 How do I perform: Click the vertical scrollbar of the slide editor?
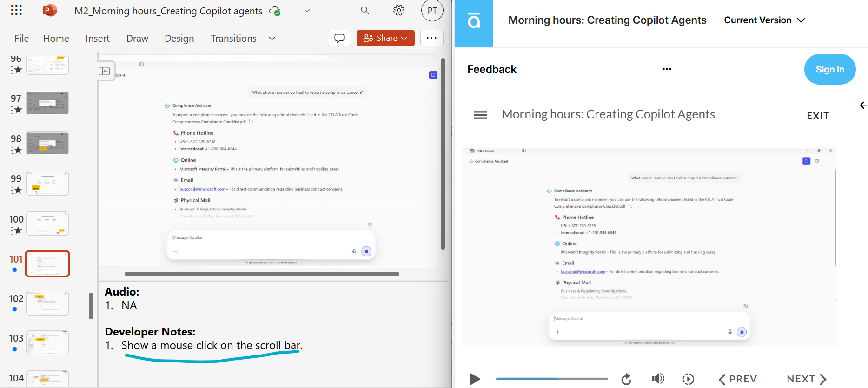(x=443, y=153)
